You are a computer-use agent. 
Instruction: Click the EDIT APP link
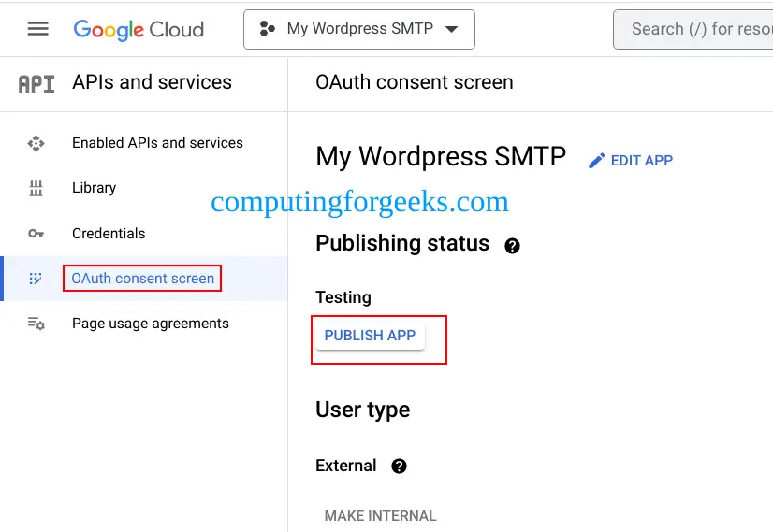pos(641,161)
